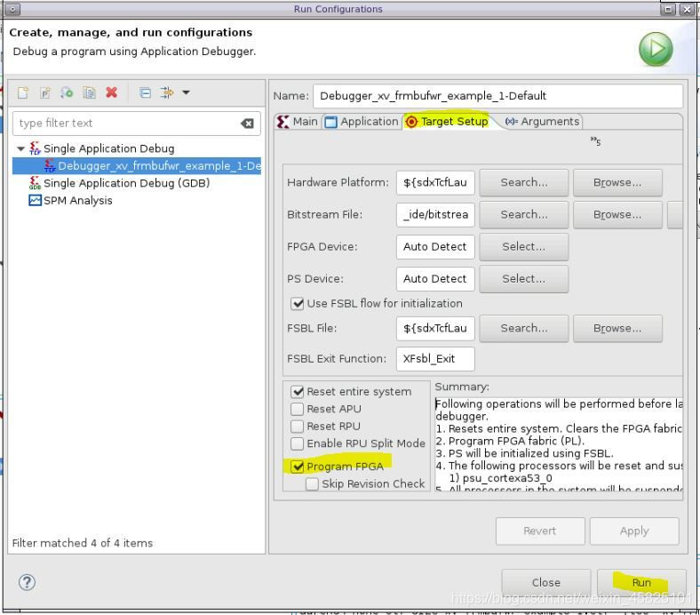Screen dimensions: 700x615
Task: Click inside the Summary text area
Action: click(559, 444)
